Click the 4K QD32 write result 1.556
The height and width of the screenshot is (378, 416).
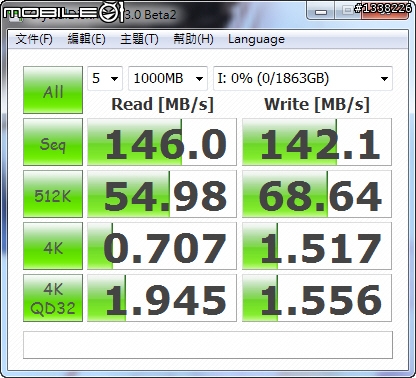[317, 298]
